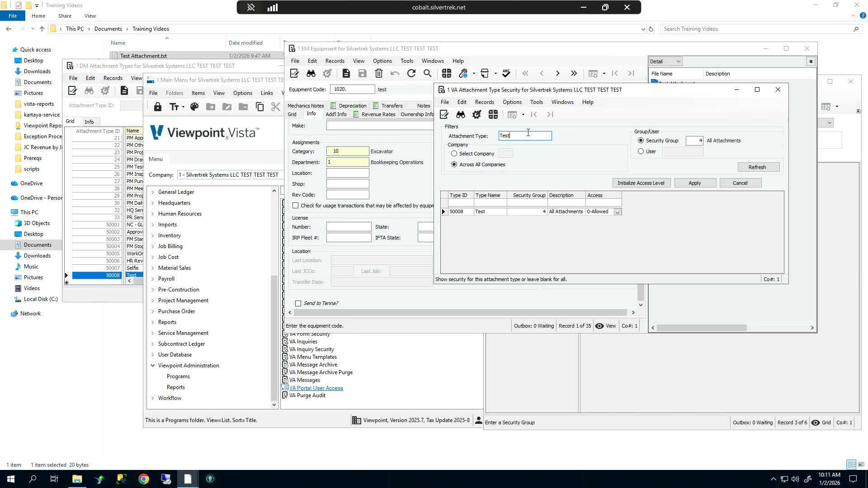
Task: Click the ABC spell check icon in EM Equipment
Action: 506,73
